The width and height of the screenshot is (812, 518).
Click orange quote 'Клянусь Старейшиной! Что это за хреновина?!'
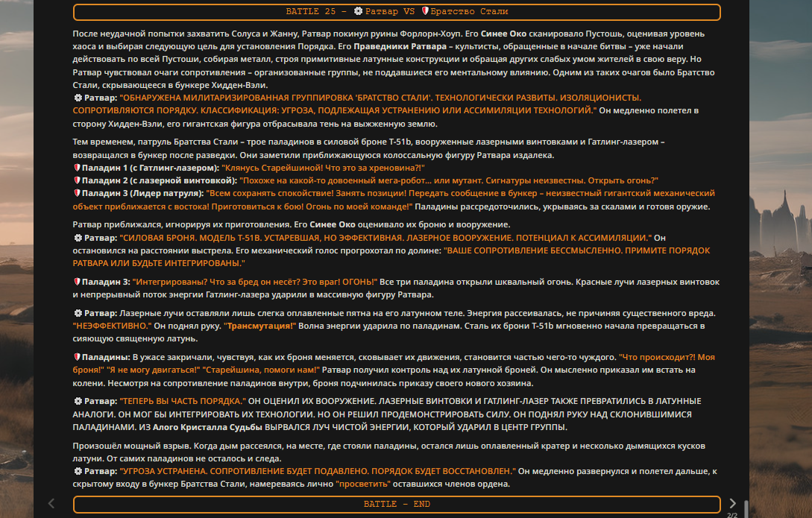click(323, 168)
